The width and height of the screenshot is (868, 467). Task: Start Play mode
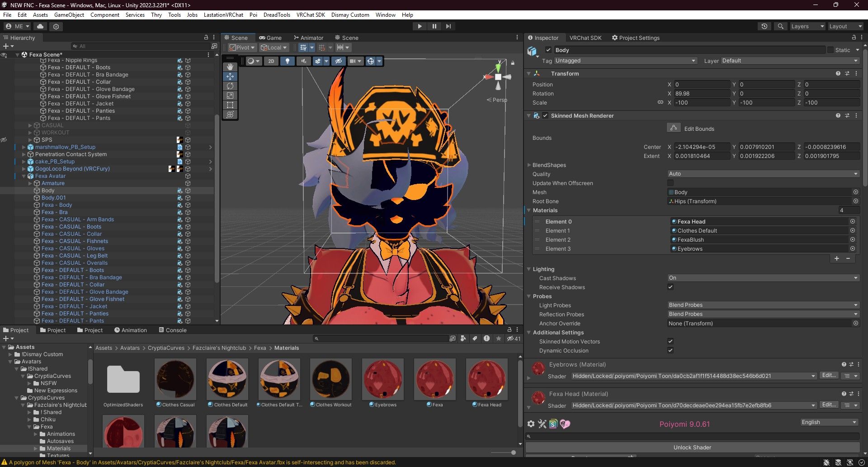420,26
